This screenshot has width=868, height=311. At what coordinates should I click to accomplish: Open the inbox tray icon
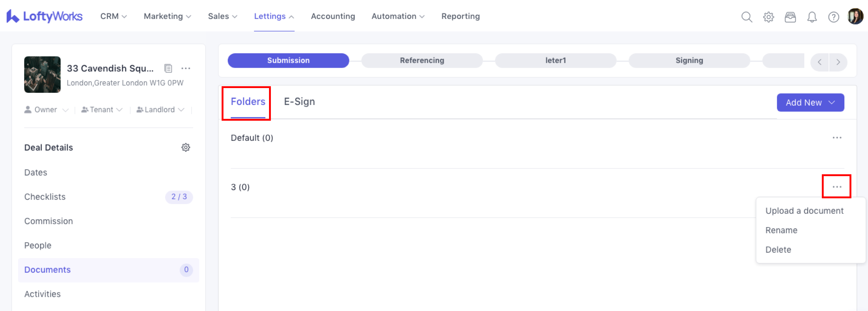coord(790,17)
